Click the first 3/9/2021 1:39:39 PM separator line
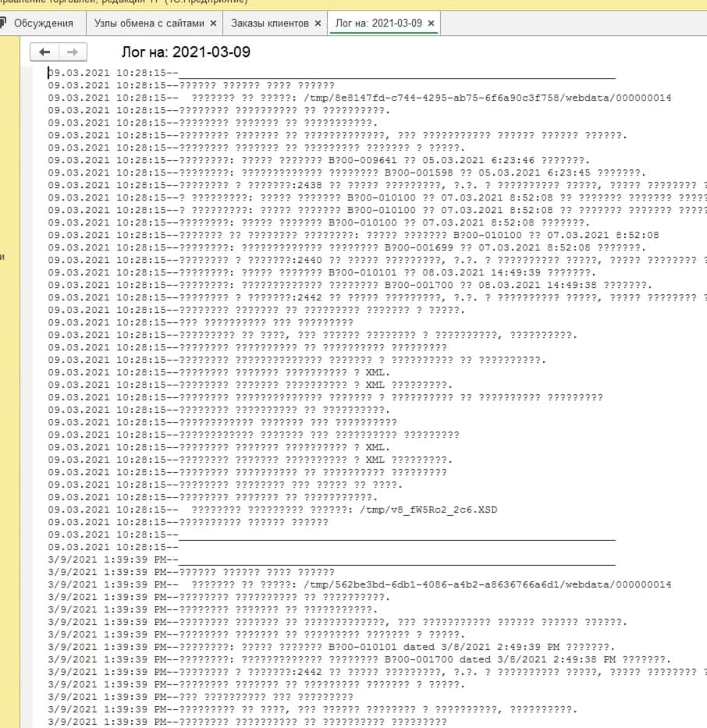Viewport: 707px width, 728px height. 332,559
